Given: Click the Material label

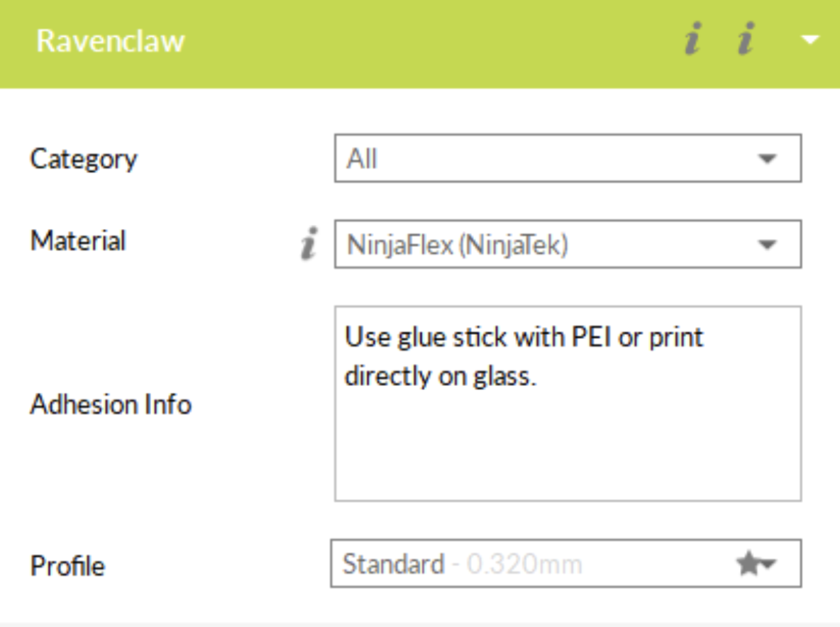Looking at the screenshot, I should click(78, 241).
